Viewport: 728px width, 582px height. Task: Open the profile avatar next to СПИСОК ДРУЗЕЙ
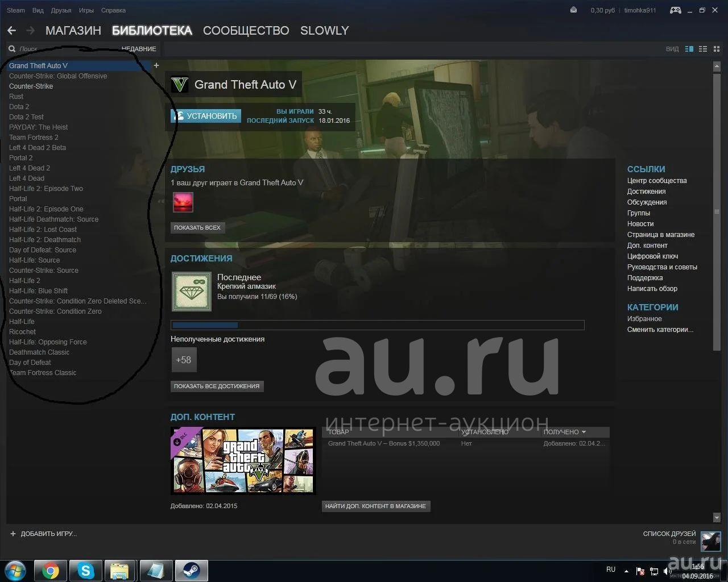710,542
